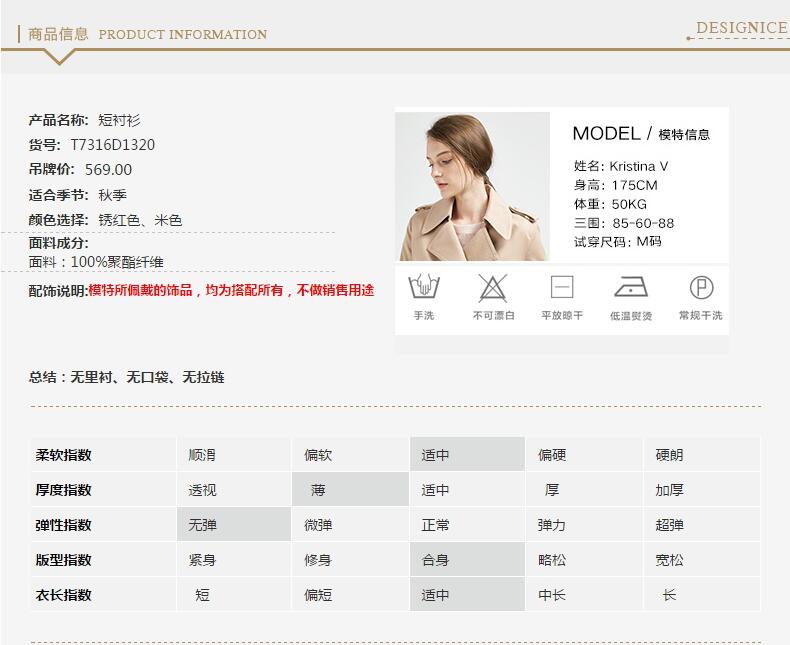Select the highlighted 适中 softness cell
The width and height of the screenshot is (790, 645).
coord(467,455)
